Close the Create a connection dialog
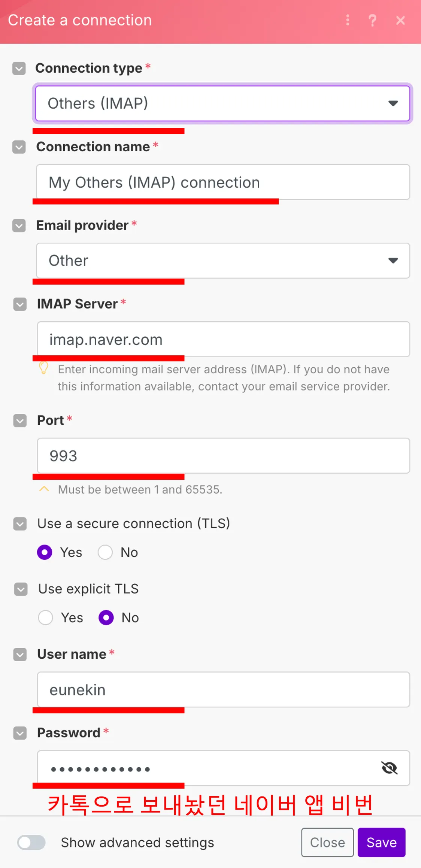Image resolution: width=421 pixels, height=868 pixels. click(x=400, y=20)
